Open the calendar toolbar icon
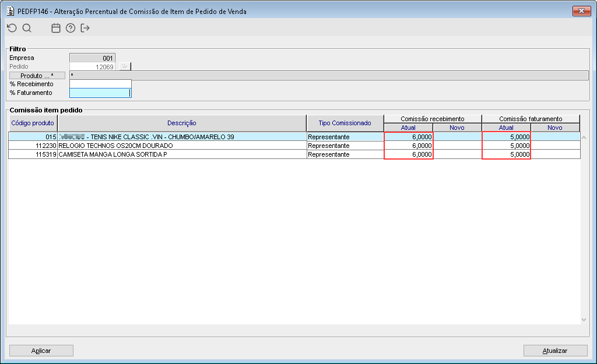Viewport: 597px width, 364px height. point(56,28)
